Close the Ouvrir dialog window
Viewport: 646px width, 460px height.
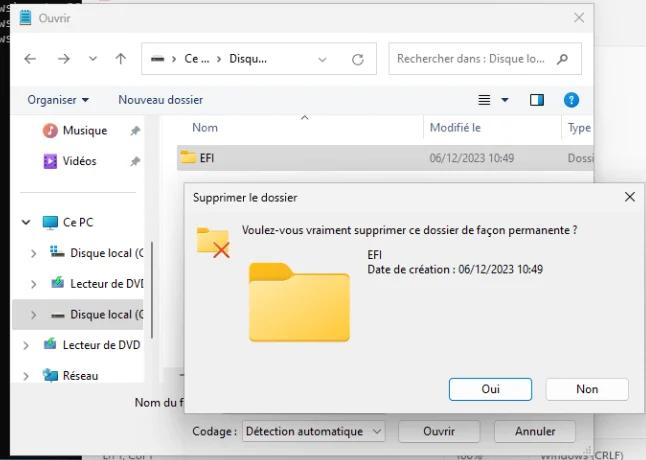pyautogui.click(x=579, y=18)
